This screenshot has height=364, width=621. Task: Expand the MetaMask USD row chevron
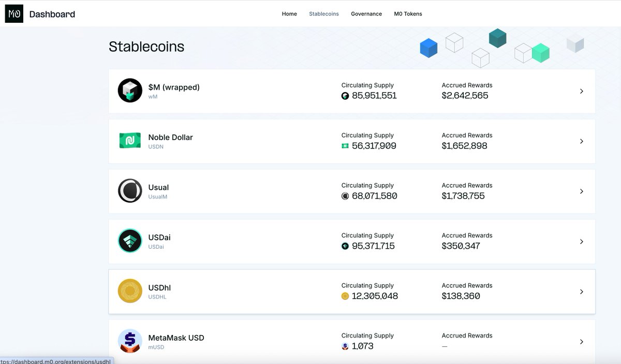[581, 342]
